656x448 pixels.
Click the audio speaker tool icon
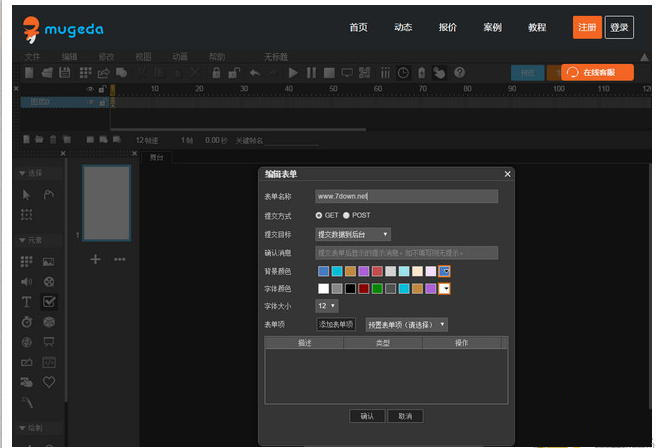[x=27, y=281]
